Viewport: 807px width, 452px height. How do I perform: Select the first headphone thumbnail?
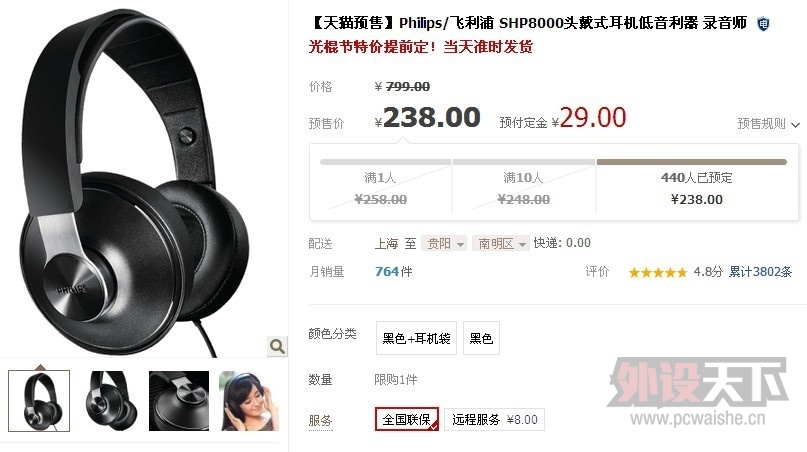[39, 401]
